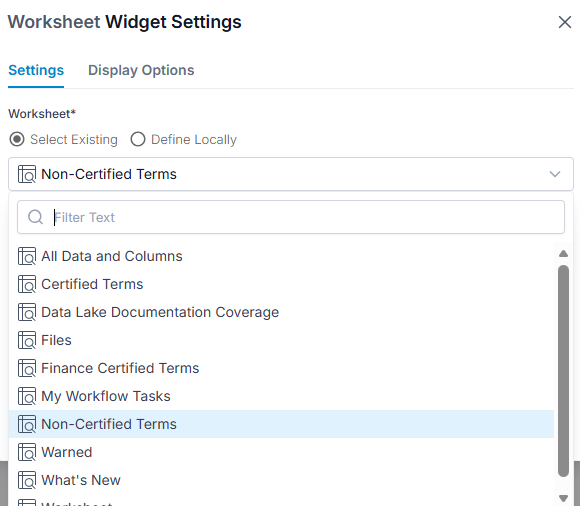
Task: Click worksheet icon beside Finance Certified Terms
Action: pyautogui.click(x=27, y=368)
